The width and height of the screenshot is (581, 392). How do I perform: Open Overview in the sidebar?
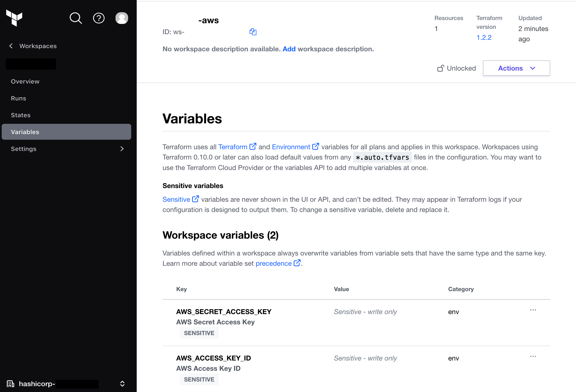tap(25, 82)
